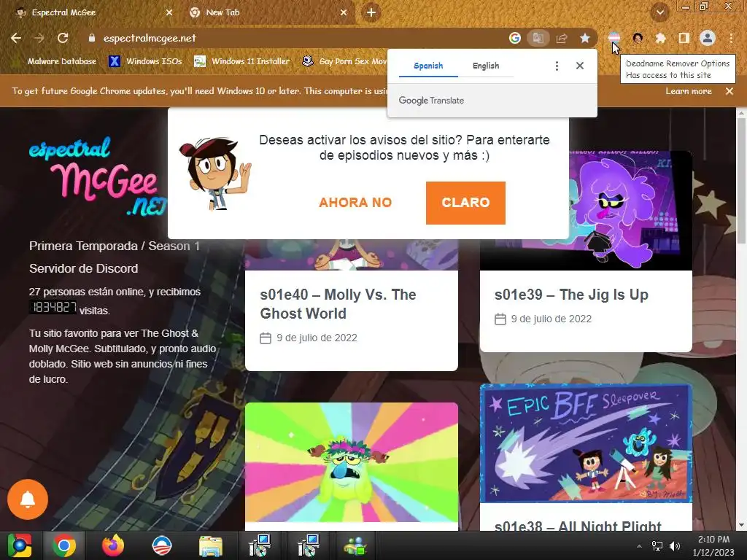Click the rainbow troll episode thumbnail
Viewport: 747px width, 560px height.
coord(352,462)
